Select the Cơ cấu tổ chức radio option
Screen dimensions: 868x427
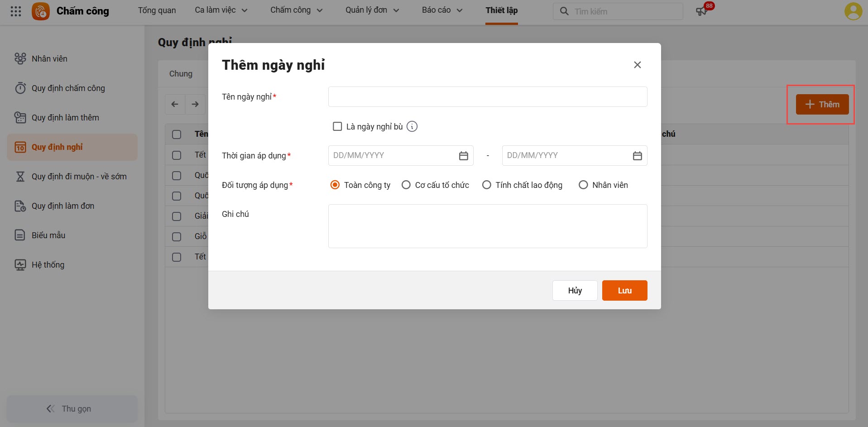[406, 185]
